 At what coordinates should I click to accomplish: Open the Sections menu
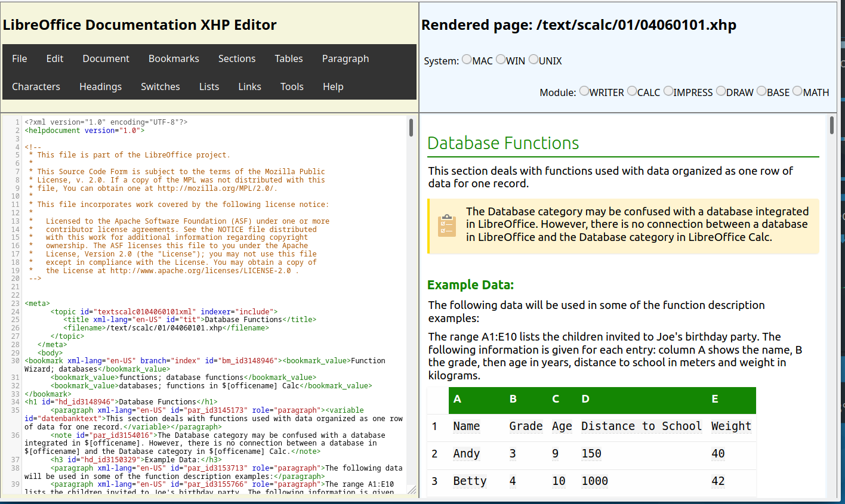click(237, 58)
